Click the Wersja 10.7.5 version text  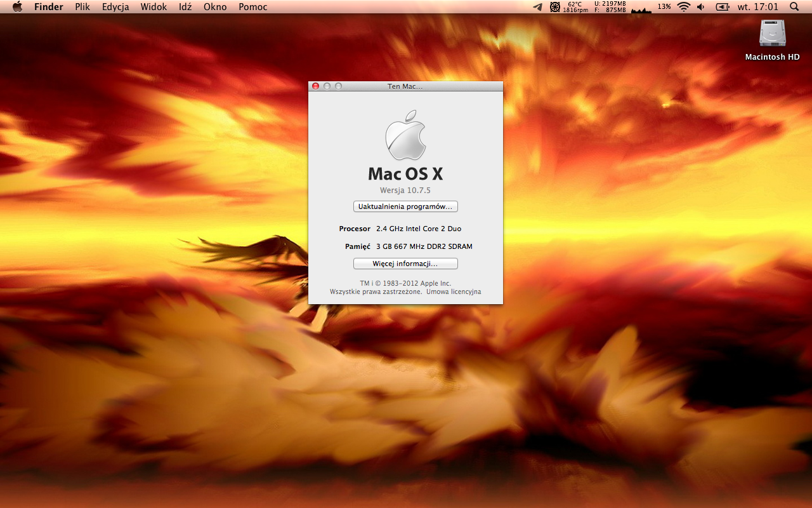click(405, 190)
